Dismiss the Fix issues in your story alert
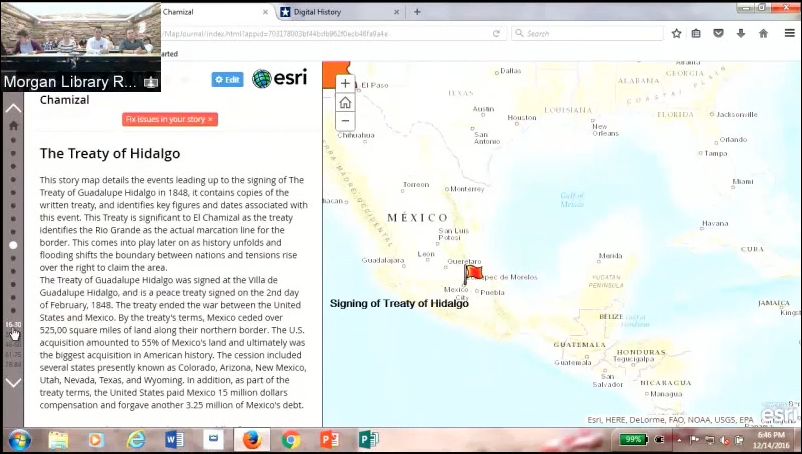This screenshot has height=454, width=802. (x=211, y=119)
